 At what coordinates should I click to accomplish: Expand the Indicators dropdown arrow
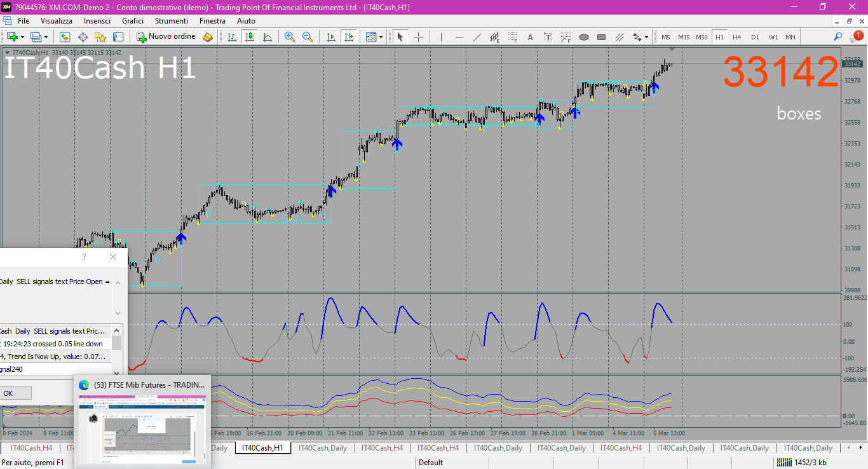381,37
